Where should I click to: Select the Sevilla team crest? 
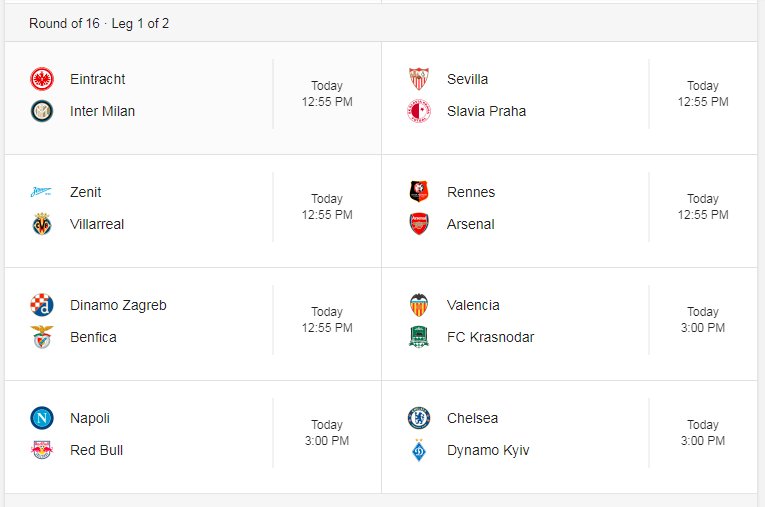point(419,79)
